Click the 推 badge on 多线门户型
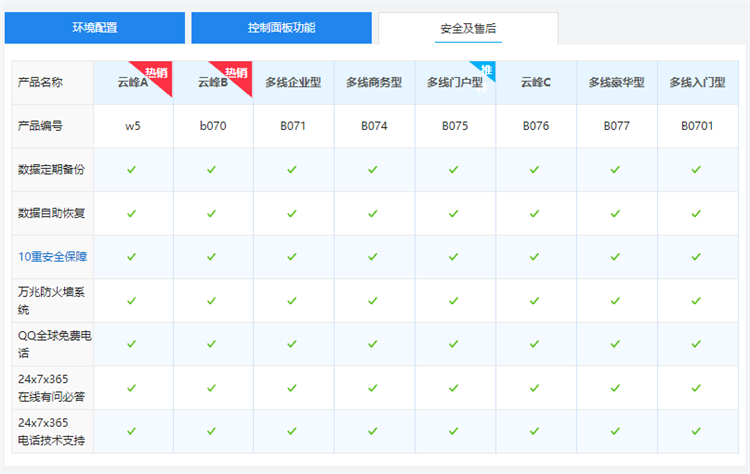The width and height of the screenshot is (750, 474). pyautogui.click(x=487, y=70)
